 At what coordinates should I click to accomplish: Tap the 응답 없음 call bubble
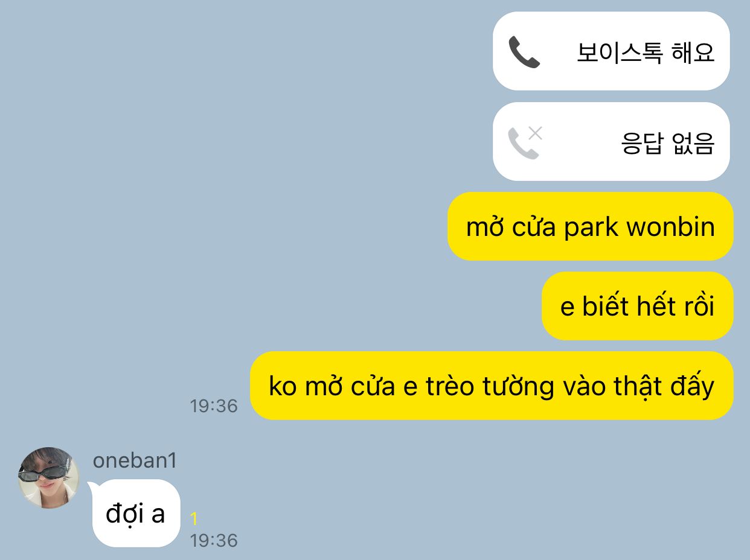click(x=611, y=141)
